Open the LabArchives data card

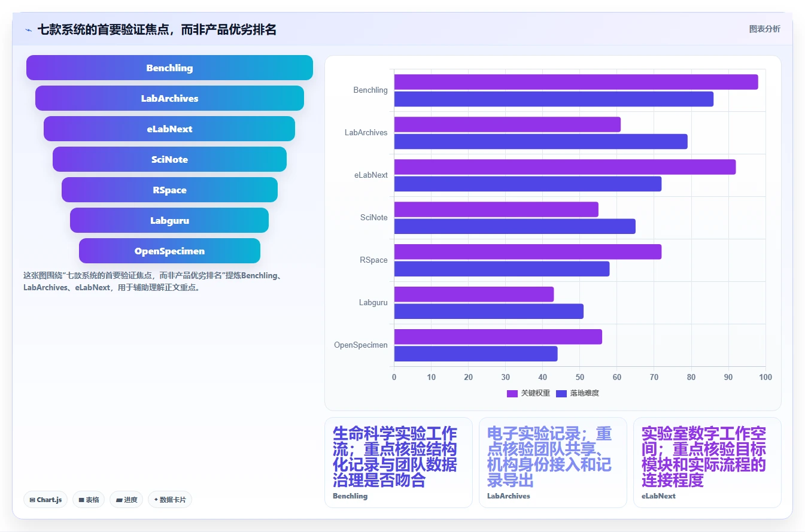tap(553, 463)
